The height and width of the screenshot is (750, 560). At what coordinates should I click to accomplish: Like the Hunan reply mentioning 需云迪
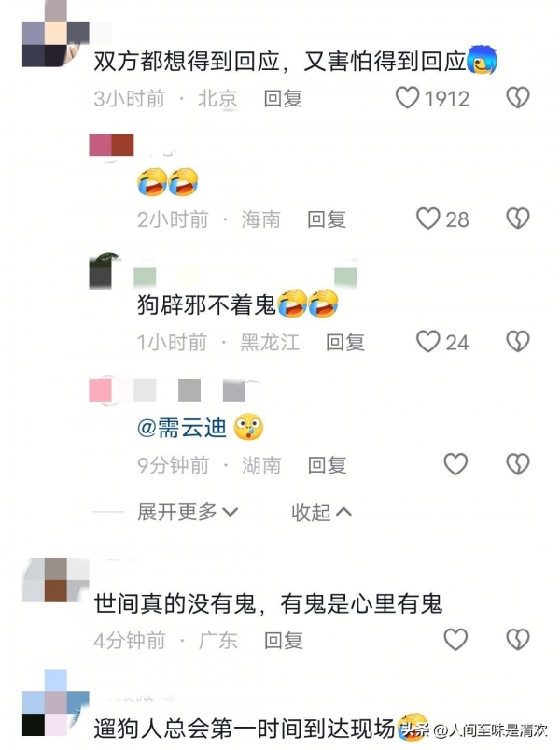click(x=455, y=464)
